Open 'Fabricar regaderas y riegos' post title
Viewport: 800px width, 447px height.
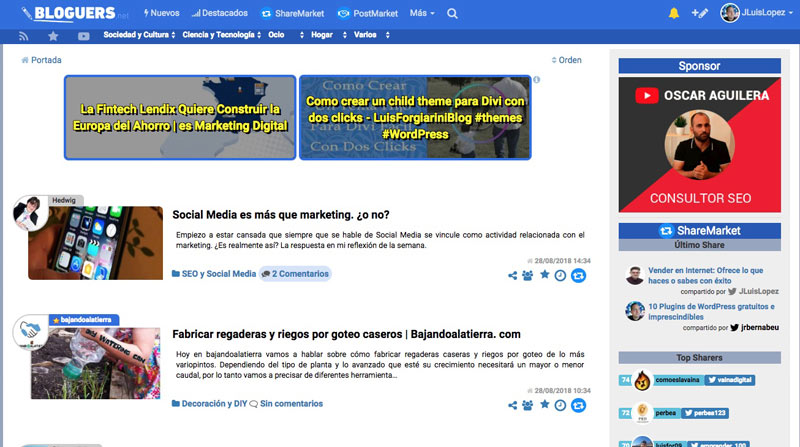(346, 334)
